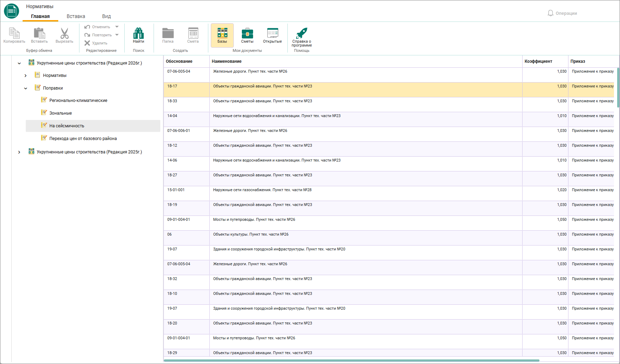The image size is (620, 364).
Task: Click the Отменить undo arrow icon
Action: tap(87, 27)
